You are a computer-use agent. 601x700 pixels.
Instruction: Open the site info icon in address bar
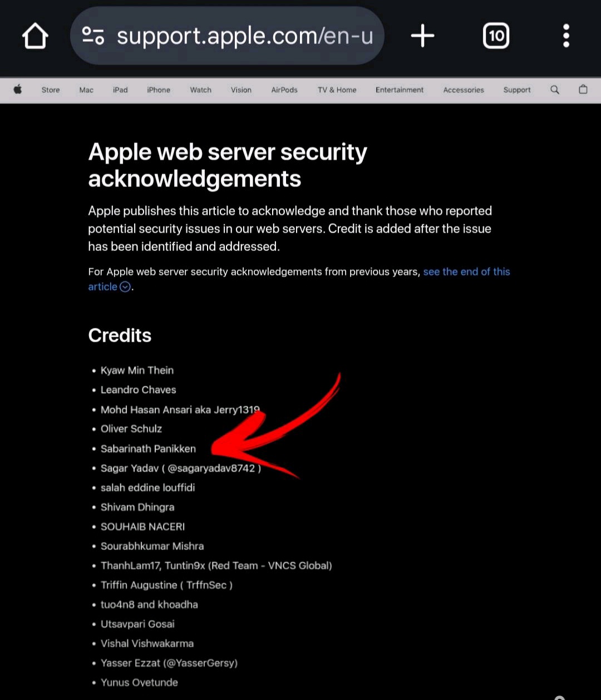pyautogui.click(x=93, y=36)
